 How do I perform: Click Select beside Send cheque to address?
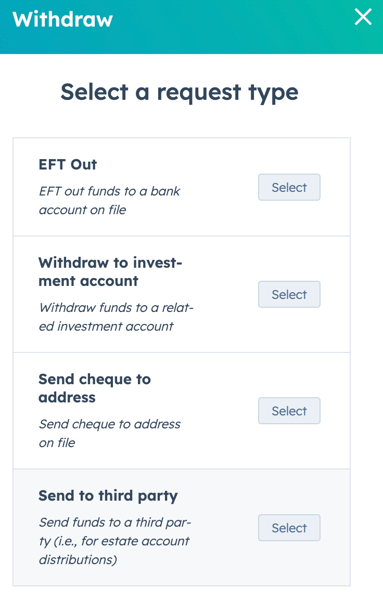point(289,411)
